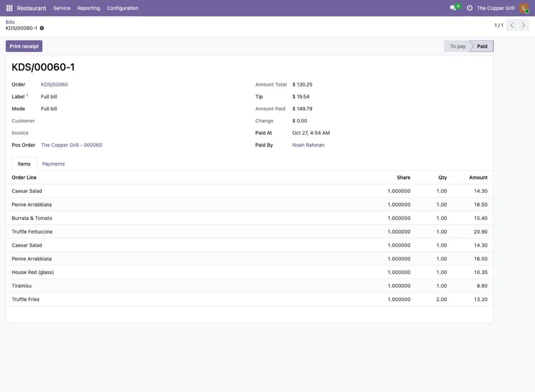
Task: Click the Burrata & Tomato order line
Action: tap(249, 218)
